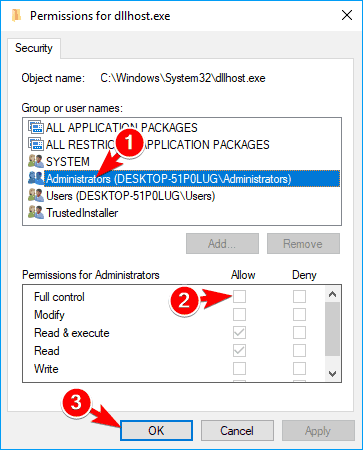The width and height of the screenshot is (363, 450).
Task: Tick the Deny box for Full control
Action: pos(299,296)
